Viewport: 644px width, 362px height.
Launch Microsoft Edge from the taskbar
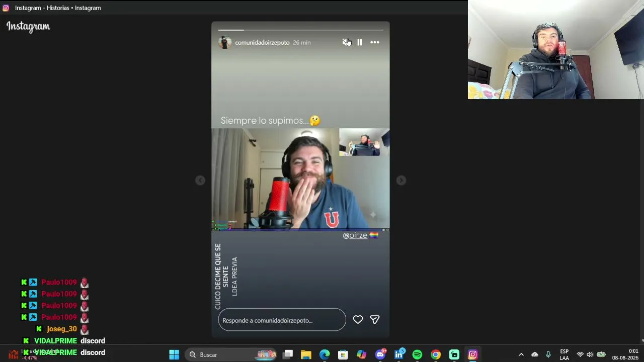tap(325, 355)
